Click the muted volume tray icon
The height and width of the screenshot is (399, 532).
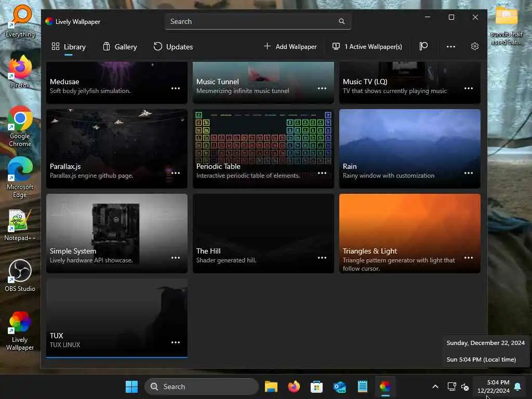tap(465, 387)
